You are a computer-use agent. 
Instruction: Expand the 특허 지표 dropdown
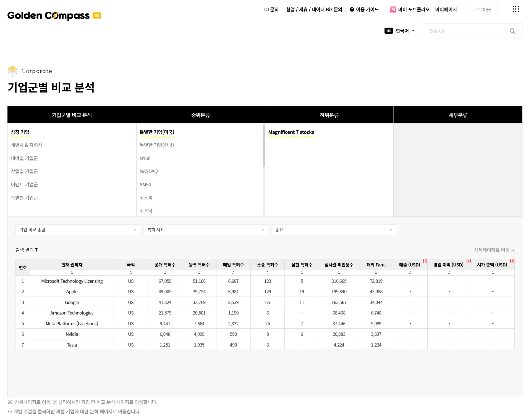[205, 230]
